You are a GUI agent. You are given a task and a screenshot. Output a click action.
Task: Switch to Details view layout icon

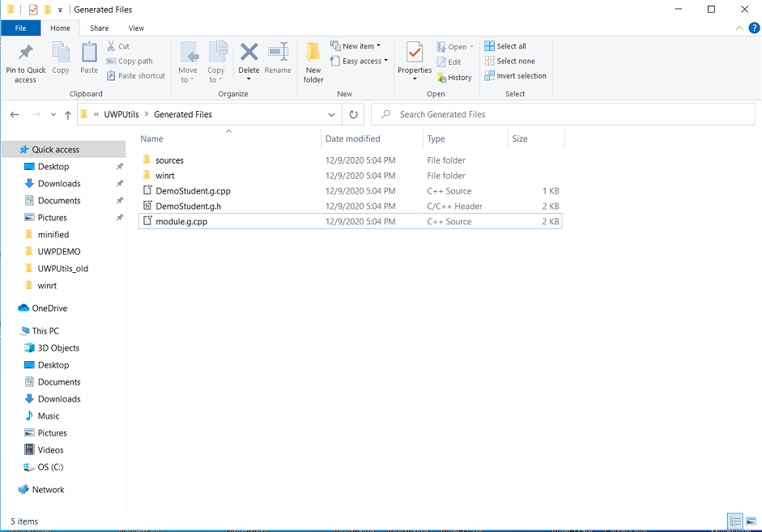(735, 521)
